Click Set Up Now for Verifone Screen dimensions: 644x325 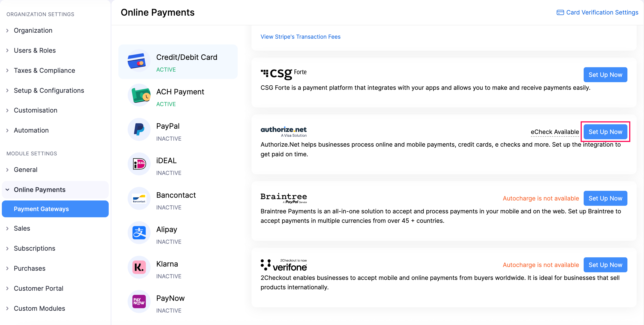pyautogui.click(x=605, y=265)
